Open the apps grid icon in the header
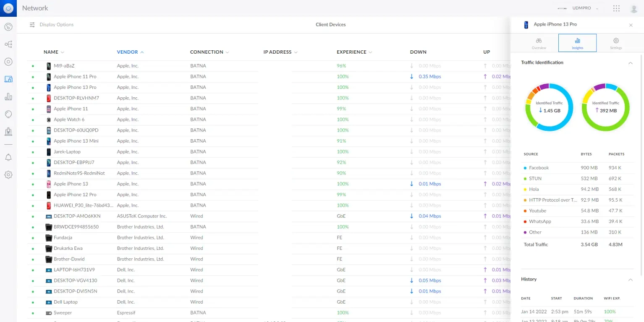This screenshot has height=322, width=644. pos(616,8)
